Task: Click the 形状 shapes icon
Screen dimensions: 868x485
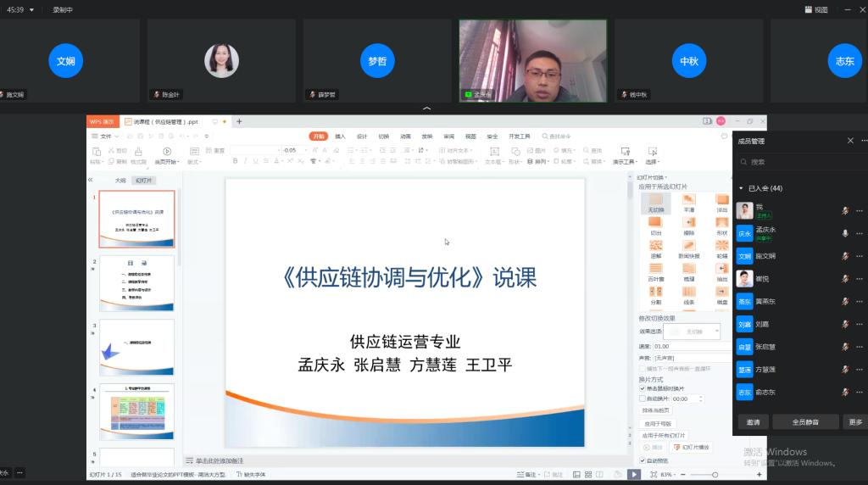Action: pyautogui.click(x=515, y=151)
